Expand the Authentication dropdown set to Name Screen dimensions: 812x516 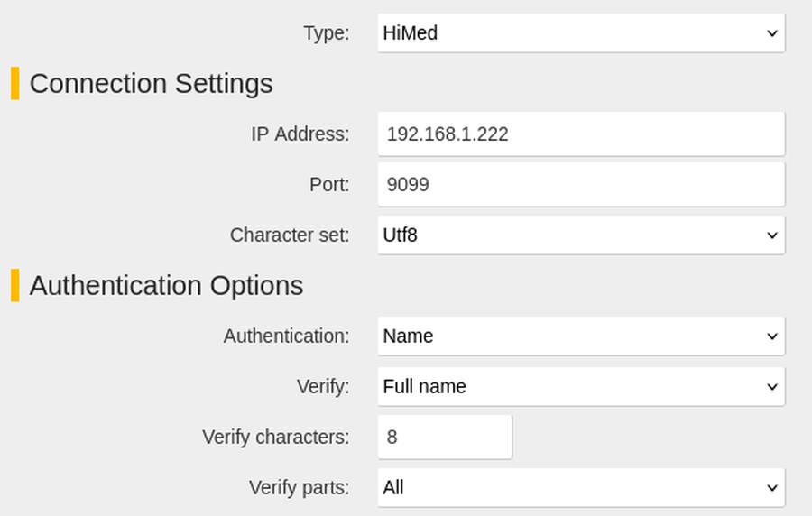[x=581, y=336]
